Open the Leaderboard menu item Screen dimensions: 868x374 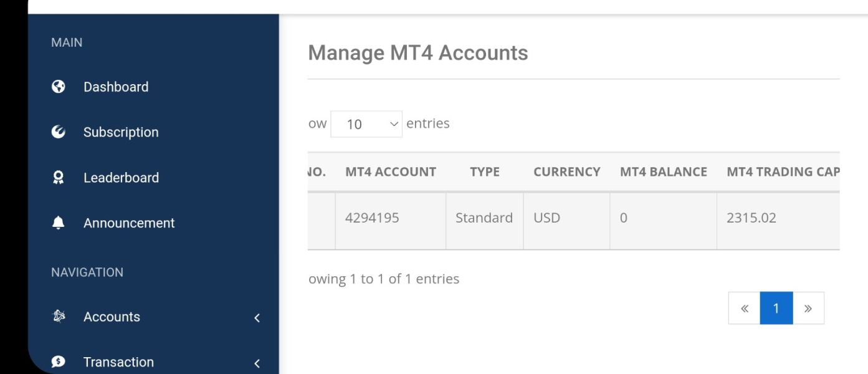pyautogui.click(x=121, y=178)
